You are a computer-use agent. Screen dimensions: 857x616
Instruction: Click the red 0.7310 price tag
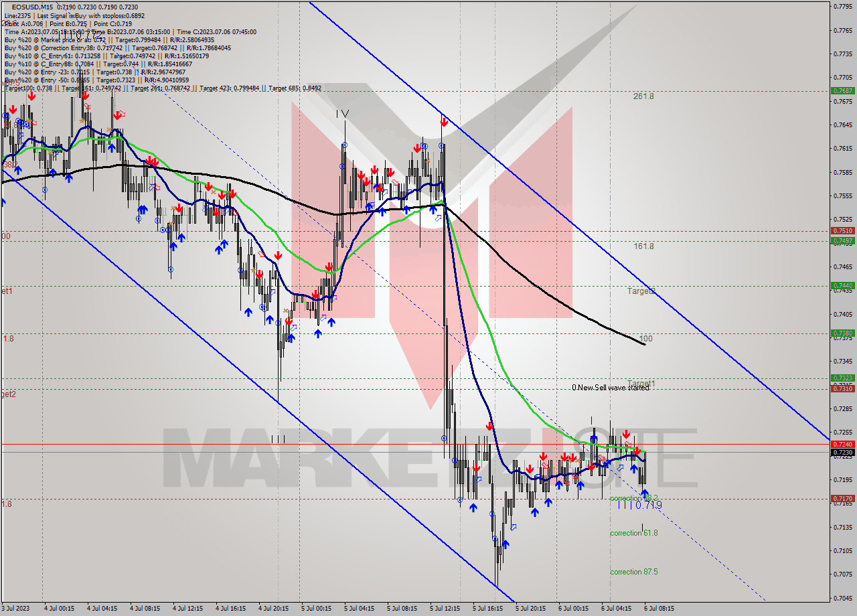(x=842, y=388)
